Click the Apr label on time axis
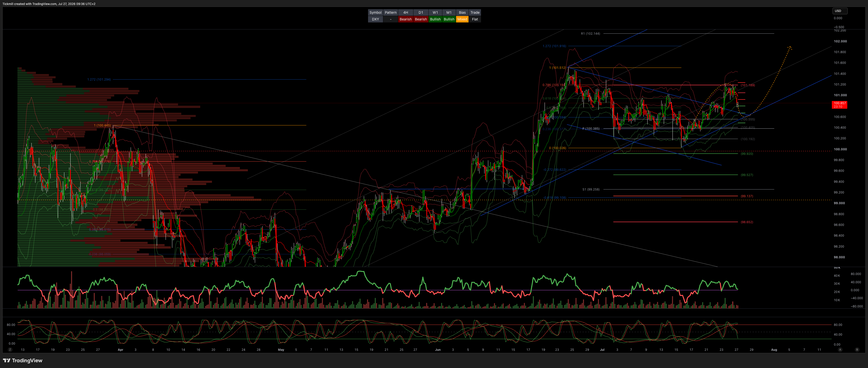The image size is (868, 368). pyautogui.click(x=120, y=350)
